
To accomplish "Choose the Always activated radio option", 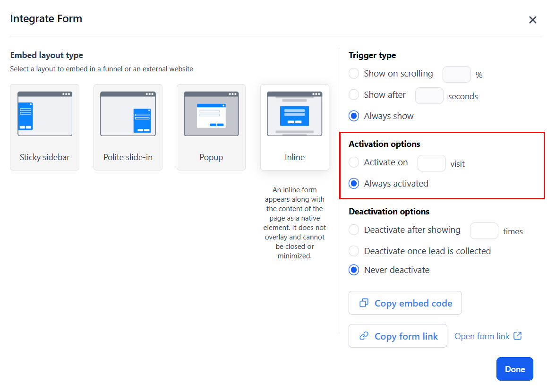I will [x=354, y=183].
